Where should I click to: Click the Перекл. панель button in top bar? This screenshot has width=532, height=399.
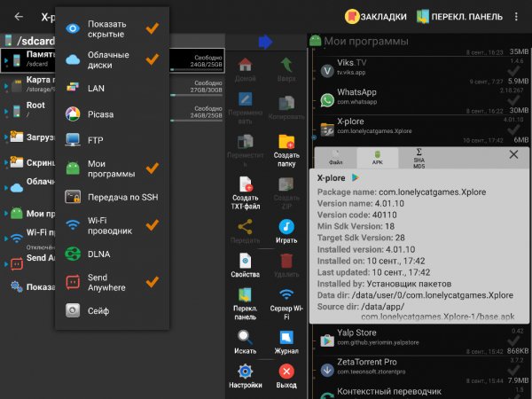click(x=459, y=17)
